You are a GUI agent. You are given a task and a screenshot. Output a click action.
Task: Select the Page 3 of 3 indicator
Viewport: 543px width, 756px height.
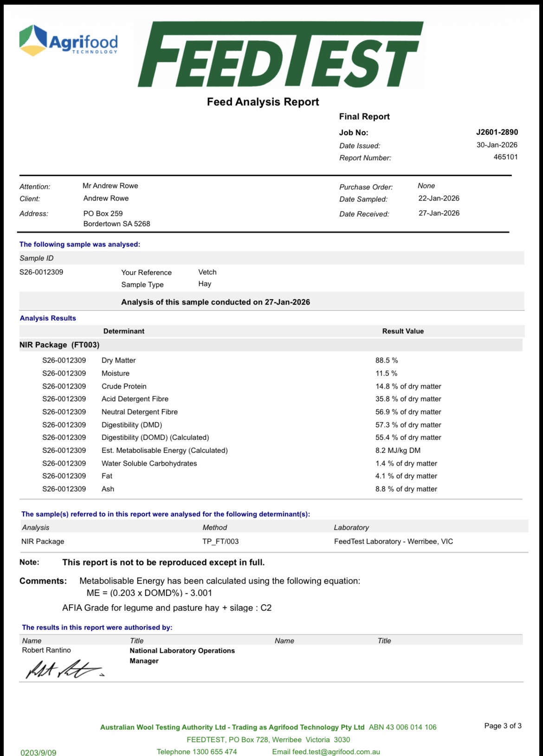[x=503, y=726]
